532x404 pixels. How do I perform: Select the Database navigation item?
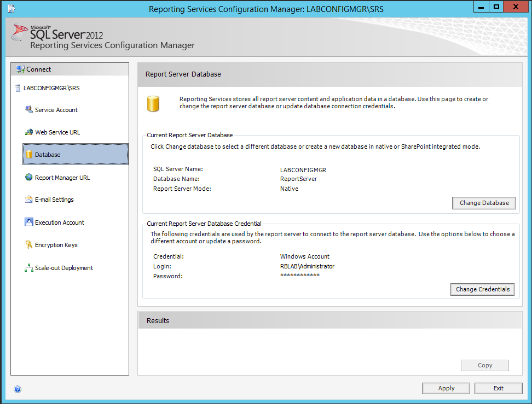click(76, 154)
